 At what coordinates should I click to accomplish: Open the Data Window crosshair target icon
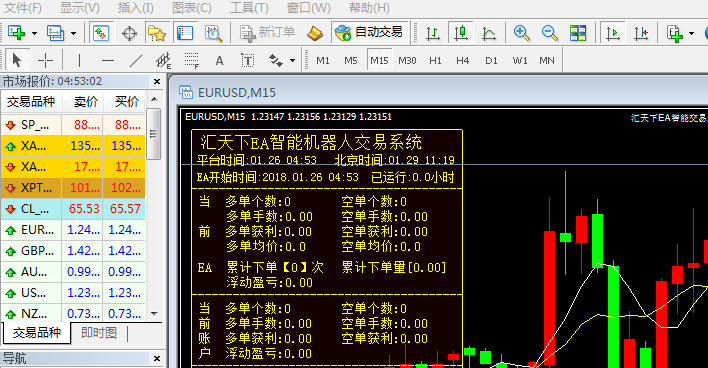pyautogui.click(x=129, y=33)
